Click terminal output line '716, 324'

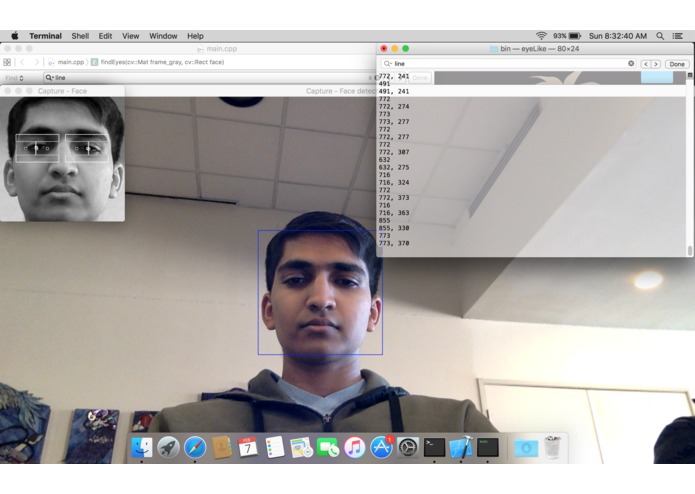[394, 183]
